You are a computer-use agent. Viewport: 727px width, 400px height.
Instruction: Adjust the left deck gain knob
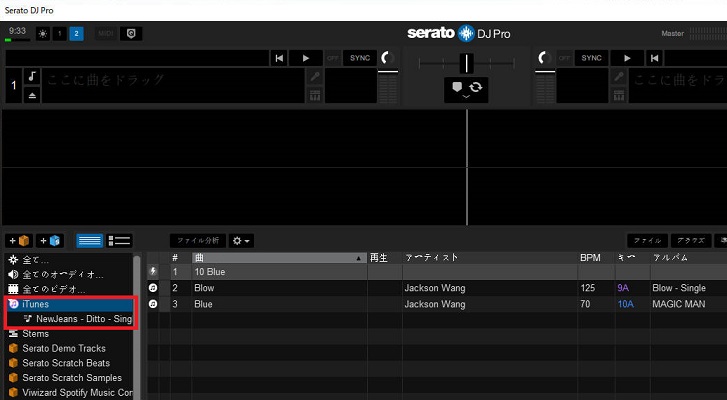(x=388, y=58)
